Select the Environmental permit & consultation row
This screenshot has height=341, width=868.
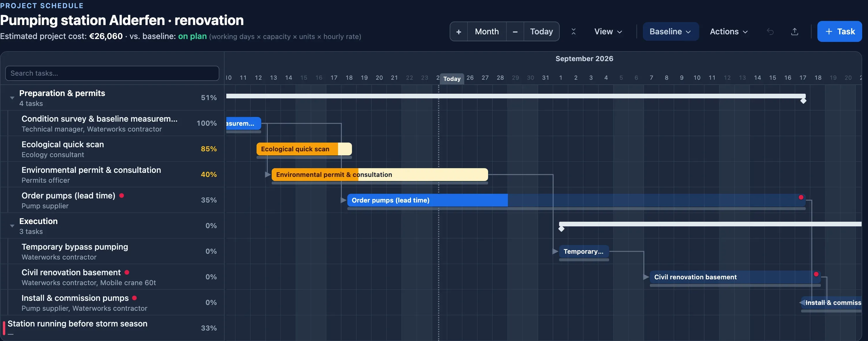(112, 175)
